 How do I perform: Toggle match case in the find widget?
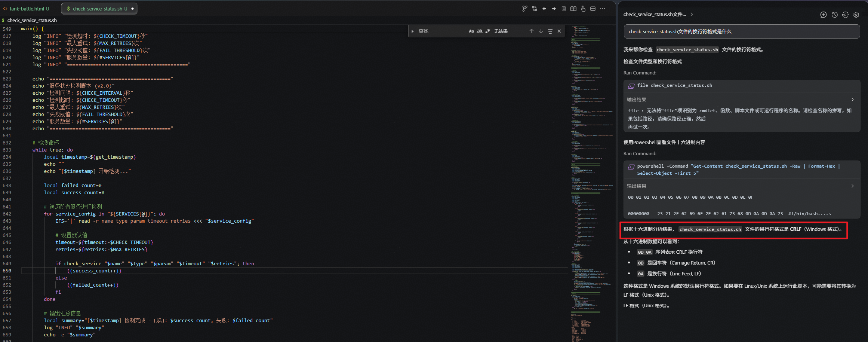click(471, 31)
